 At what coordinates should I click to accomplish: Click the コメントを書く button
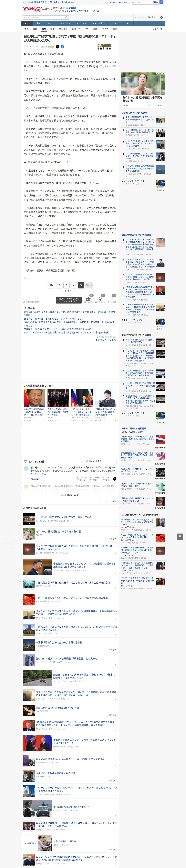tap(93, 461)
